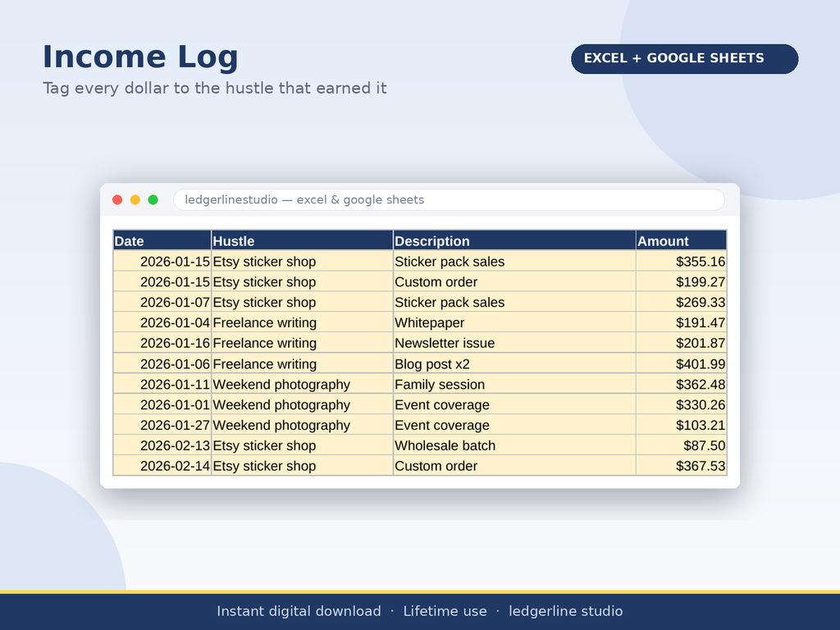840x630 pixels.
Task: Select the Date column header
Action: click(162, 240)
